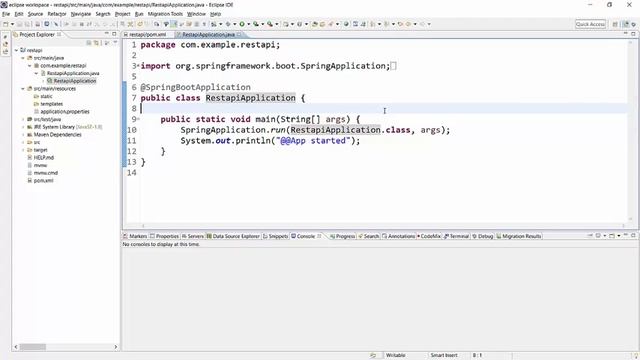
Task: Close the RestapiApplication.java editor tab
Action: pos(239,35)
